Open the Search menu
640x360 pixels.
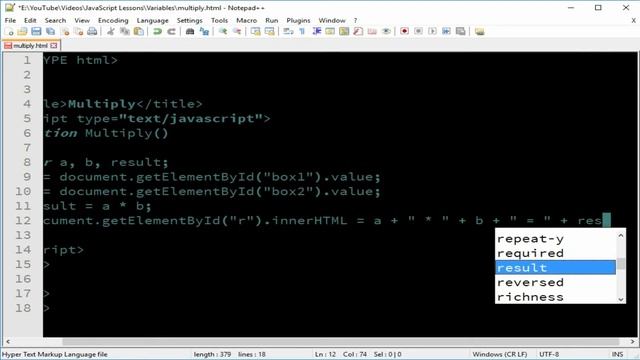tap(55, 20)
